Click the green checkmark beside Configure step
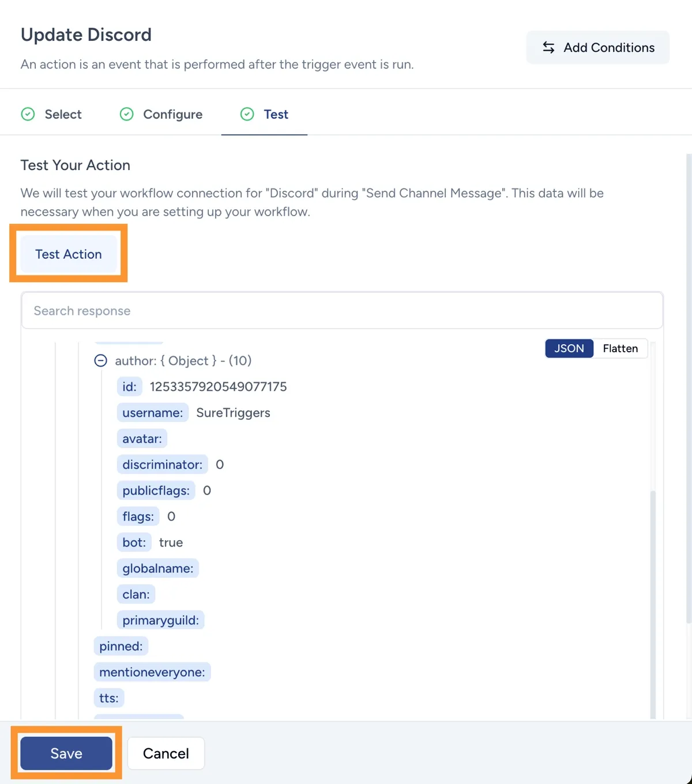Screen dimensions: 692x784 (126, 114)
